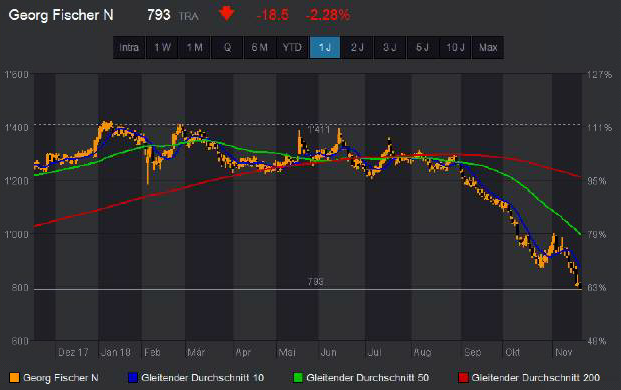Toggle the Georg Fischer N legend label

(x=61, y=378)
